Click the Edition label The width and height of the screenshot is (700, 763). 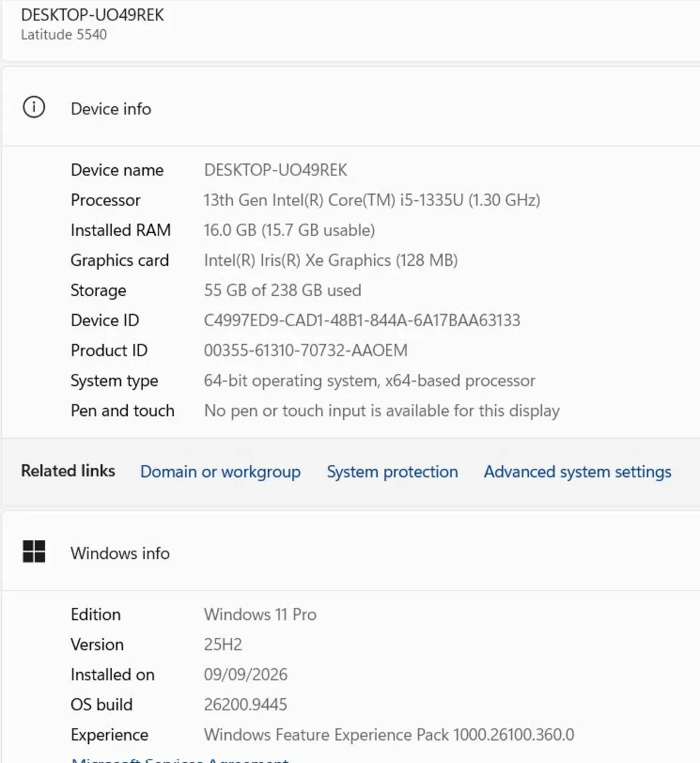(x=95, y=615)
